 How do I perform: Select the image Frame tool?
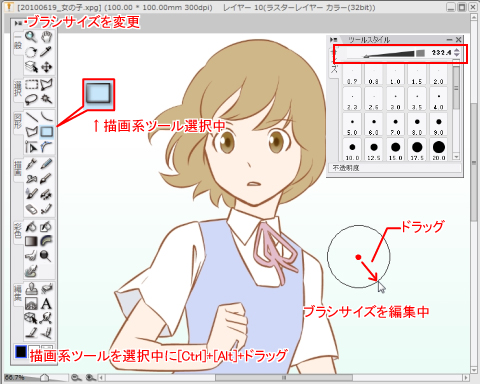click(x=31, y=304)
